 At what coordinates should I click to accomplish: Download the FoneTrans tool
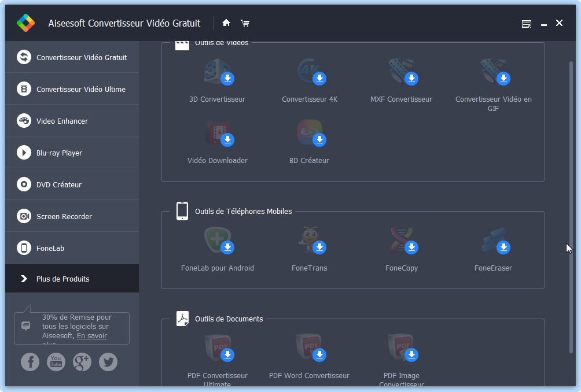[319, 247]
